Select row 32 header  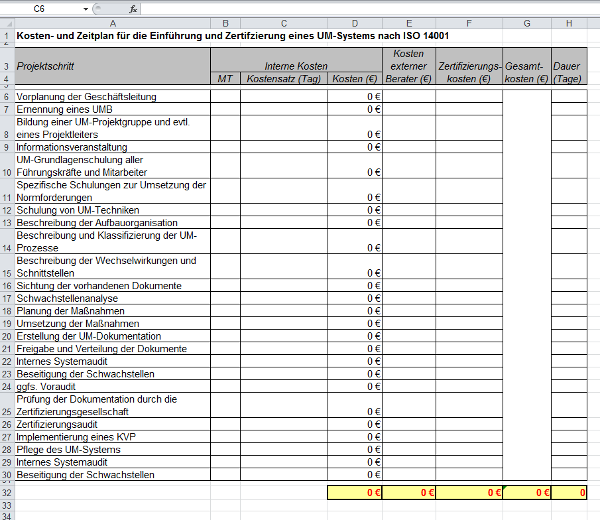tap(6, 493)
